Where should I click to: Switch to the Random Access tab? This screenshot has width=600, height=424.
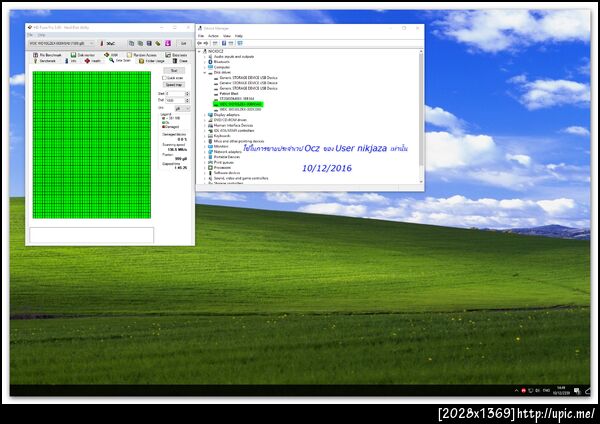click(142, 55)
